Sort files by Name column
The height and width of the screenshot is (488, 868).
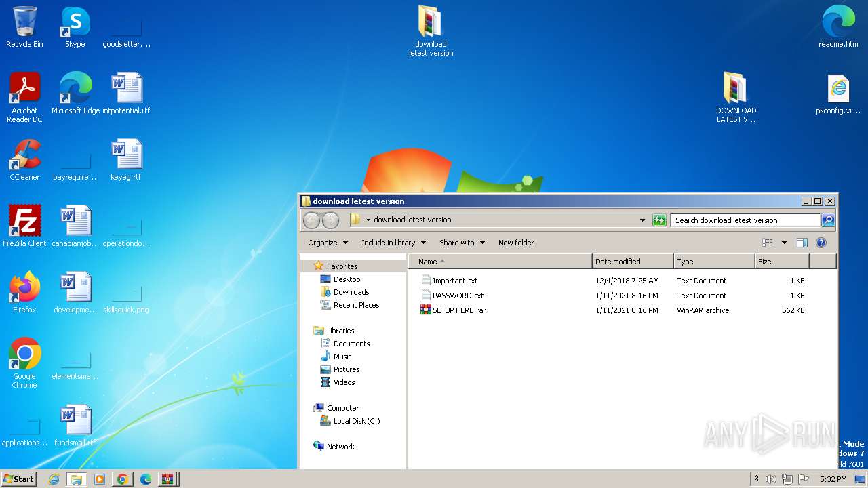point(500,262)
